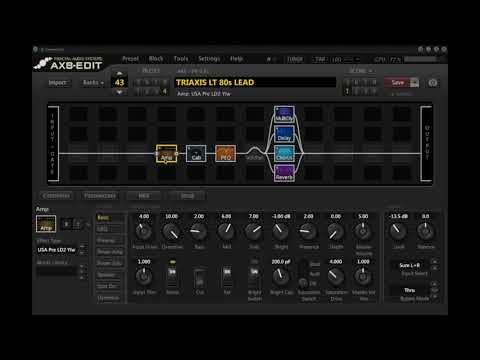This screenshot has width=480, height=360.
Task: Toggle the Cut switch
Action: [200, 278]
